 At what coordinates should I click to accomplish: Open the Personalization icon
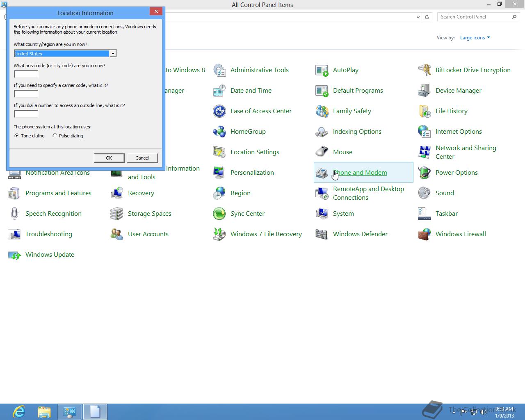tap(219, 173)
